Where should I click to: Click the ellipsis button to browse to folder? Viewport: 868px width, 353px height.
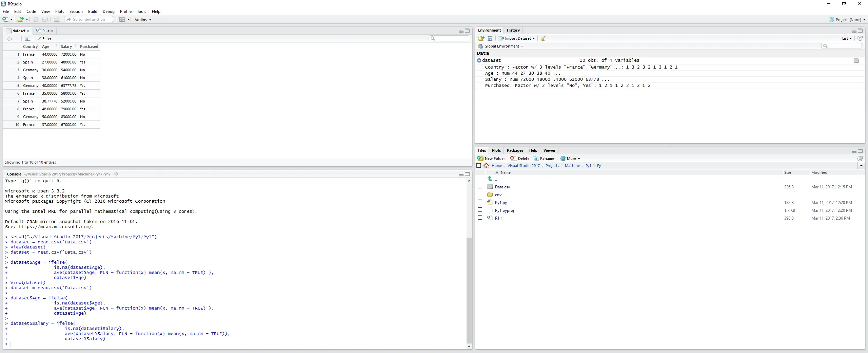861,166
